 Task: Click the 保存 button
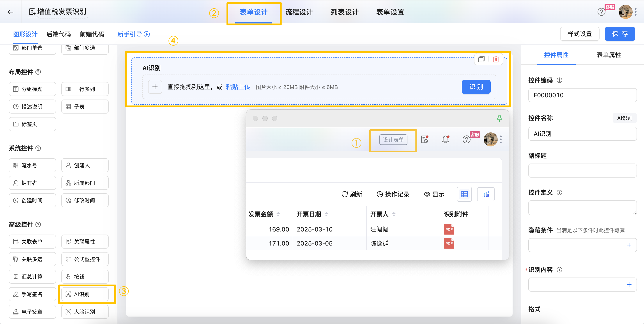tap(619, 34)
